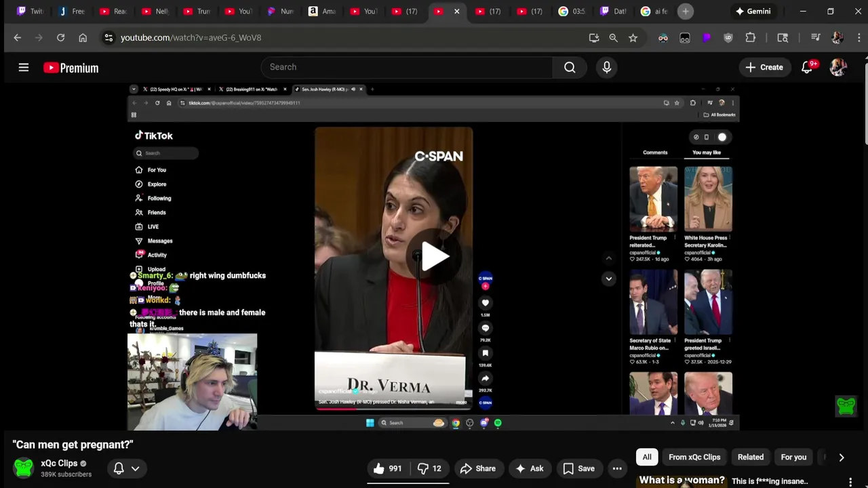This screenshot has width=868, height=488.
Task: Select From xQc Clips filter chip
Action: [x=694, y=457]
